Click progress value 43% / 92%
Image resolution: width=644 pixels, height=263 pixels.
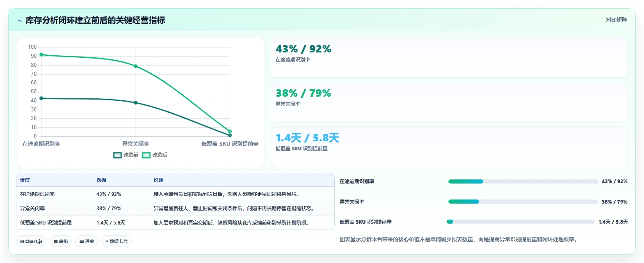[614, 181]
